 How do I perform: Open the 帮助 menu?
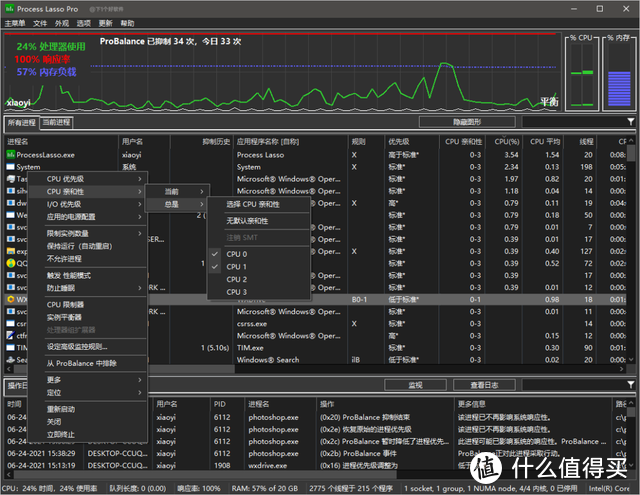coord(127,23)
